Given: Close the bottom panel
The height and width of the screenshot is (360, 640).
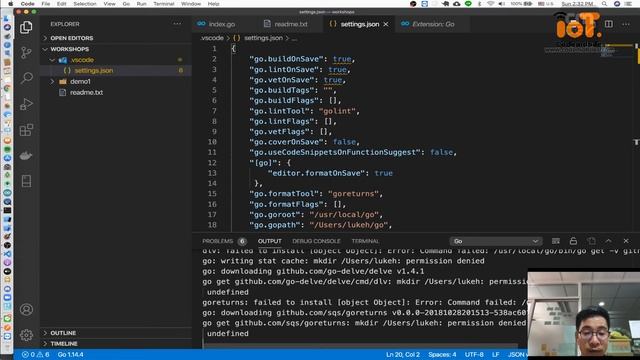Looking at the screenshot, I should coord(626,241).
